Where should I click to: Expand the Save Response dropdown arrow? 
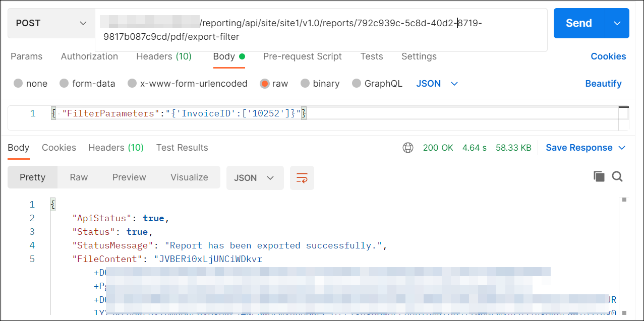[622, 148]
